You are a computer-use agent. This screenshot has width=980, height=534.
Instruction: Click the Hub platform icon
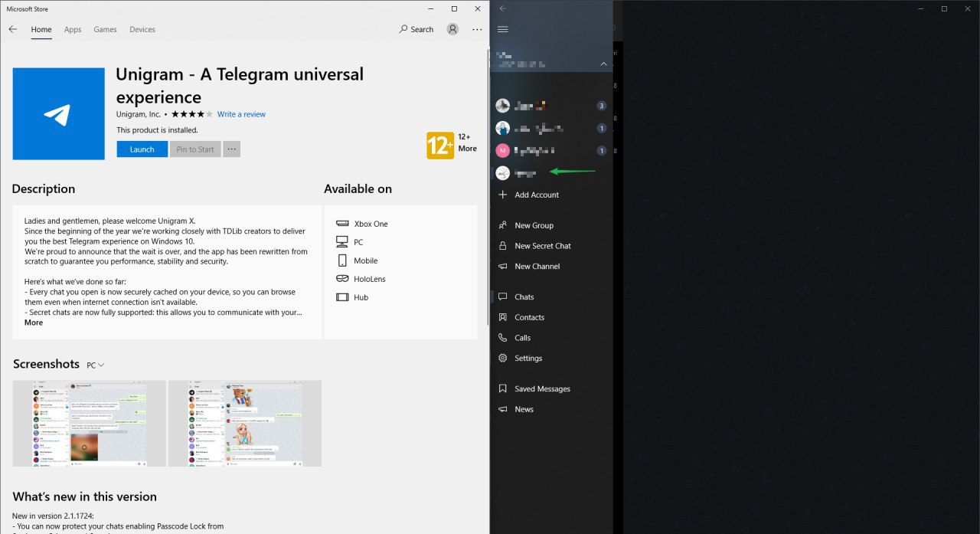pos(342,297)
